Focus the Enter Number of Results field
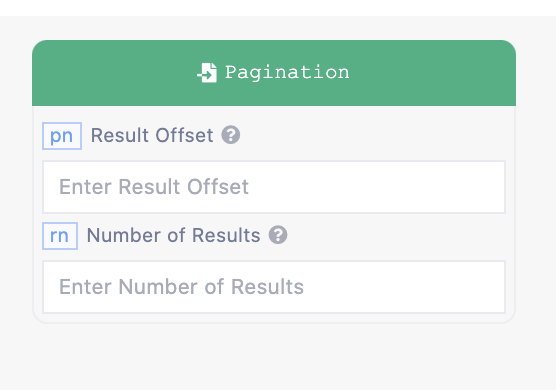Screen dimensions: 556x390 pos(274,287)
